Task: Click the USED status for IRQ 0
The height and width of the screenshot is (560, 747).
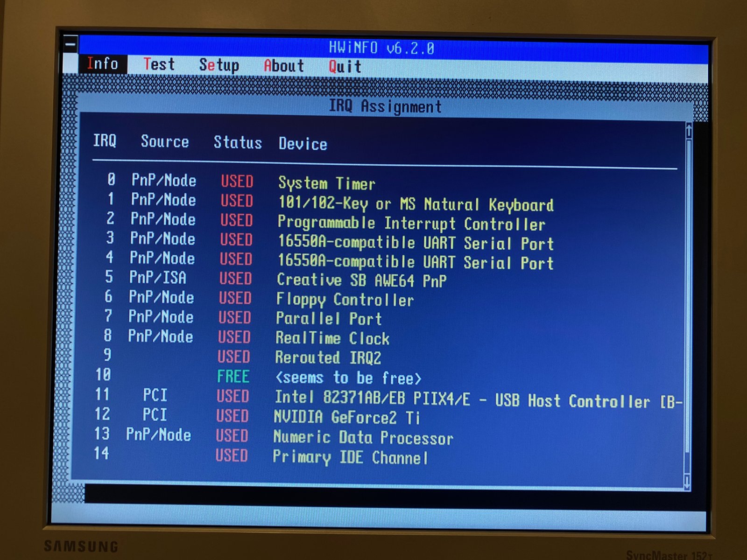Action: pyautogui.click(x=237, y=181)
